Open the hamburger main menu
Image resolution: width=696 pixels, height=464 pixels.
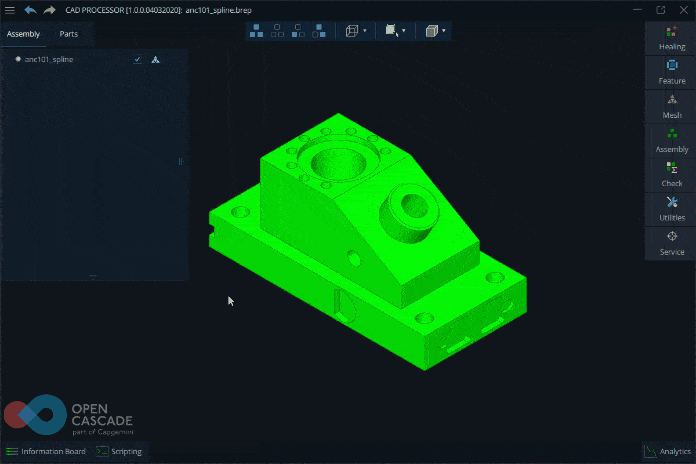click(9, 10)
